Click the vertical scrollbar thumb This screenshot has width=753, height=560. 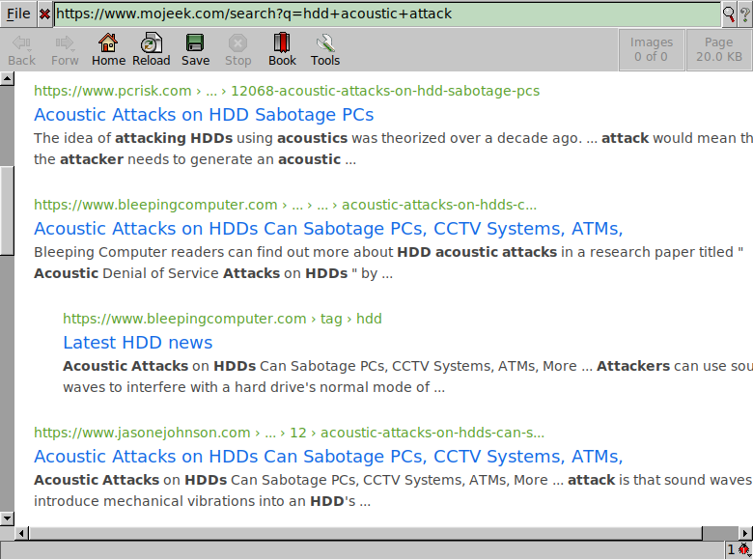pyautogui.click(x=7, y=210)
